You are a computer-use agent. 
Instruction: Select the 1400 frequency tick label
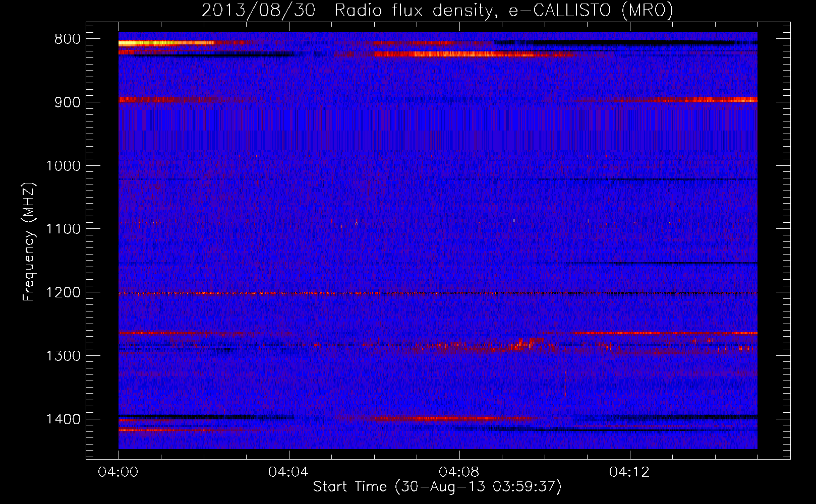point(63,419)
